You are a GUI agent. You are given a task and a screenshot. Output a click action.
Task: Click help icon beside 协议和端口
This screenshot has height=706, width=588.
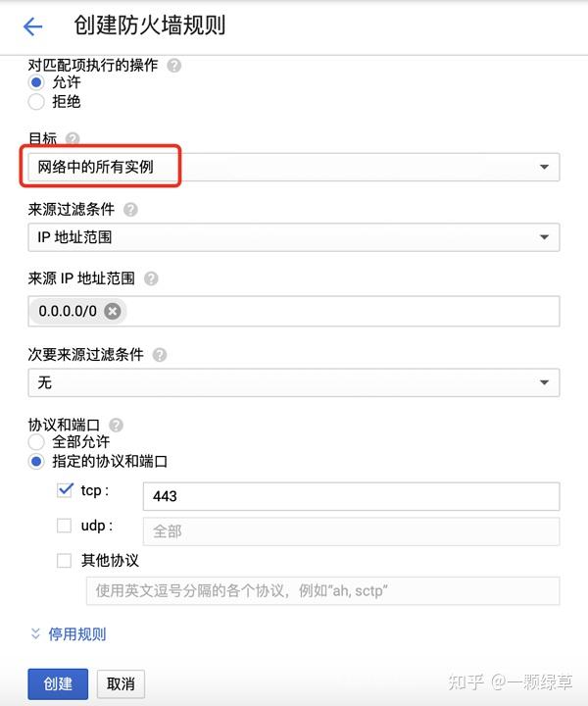tap(117, 425)
